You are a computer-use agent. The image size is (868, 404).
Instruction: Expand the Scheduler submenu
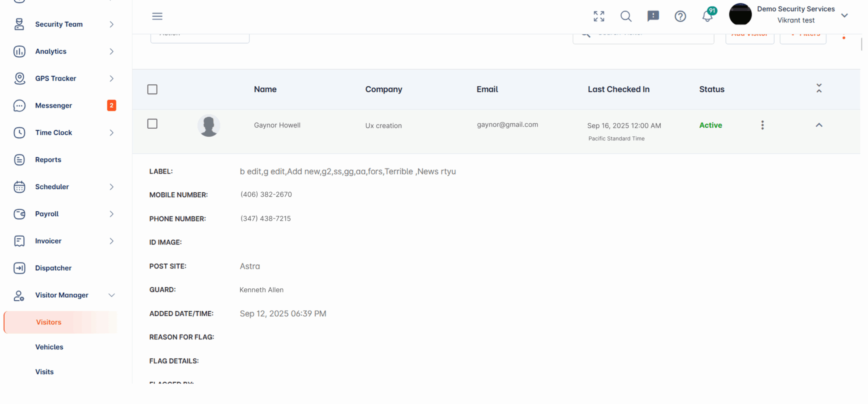(x=111, y=187)
